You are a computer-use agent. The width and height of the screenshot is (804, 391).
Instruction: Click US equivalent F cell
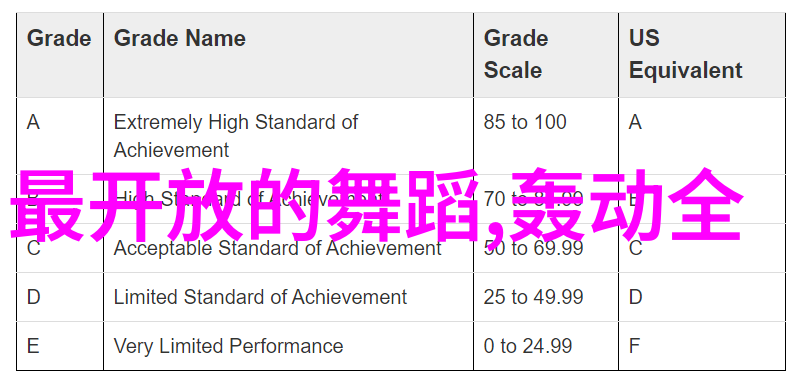pyautogui.click(x=702, y=346)
